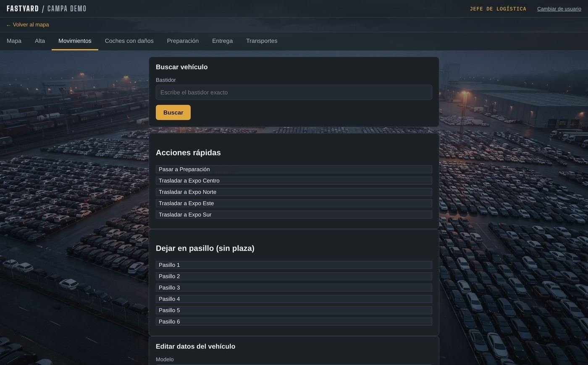
Task: Leave vehicle in Pasillo 6
Action: coord(294,322)
